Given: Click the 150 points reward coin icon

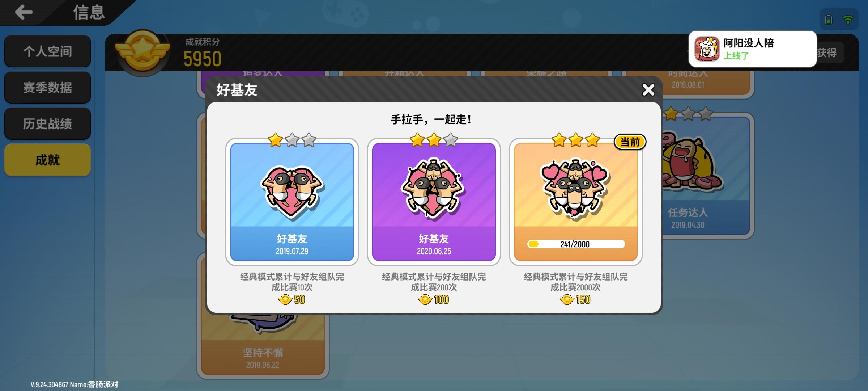Looking at the screenshot, I should tap(567, 299).
